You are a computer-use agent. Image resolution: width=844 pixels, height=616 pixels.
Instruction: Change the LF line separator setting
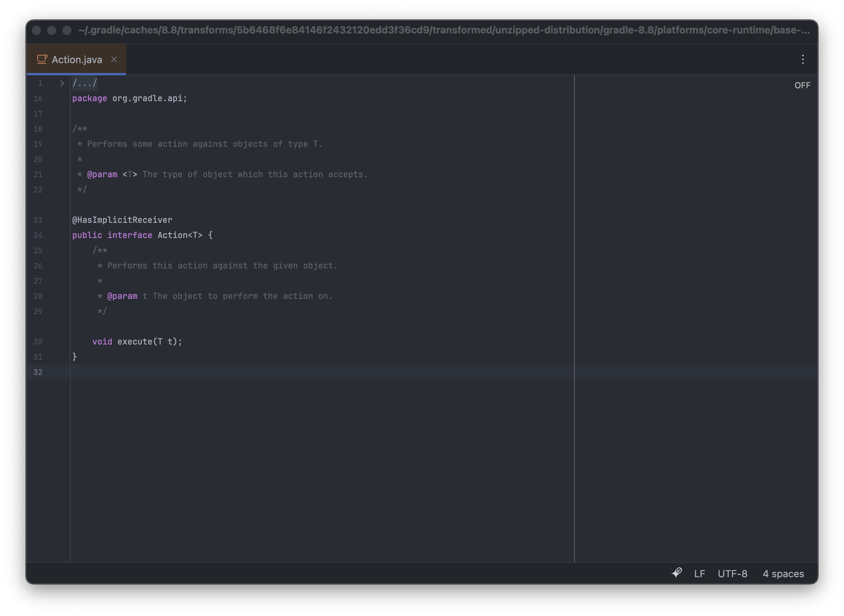pos(700,573)
